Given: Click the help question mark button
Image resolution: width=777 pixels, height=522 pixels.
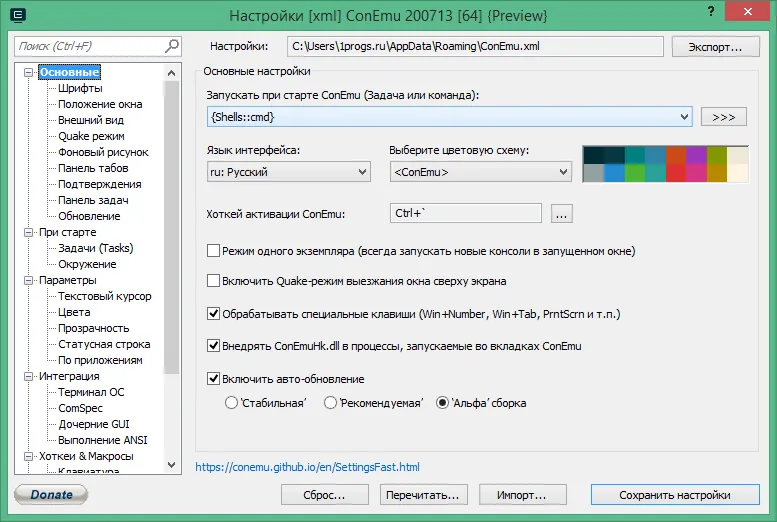Looking at the screenshot, I should pos(711,11).
